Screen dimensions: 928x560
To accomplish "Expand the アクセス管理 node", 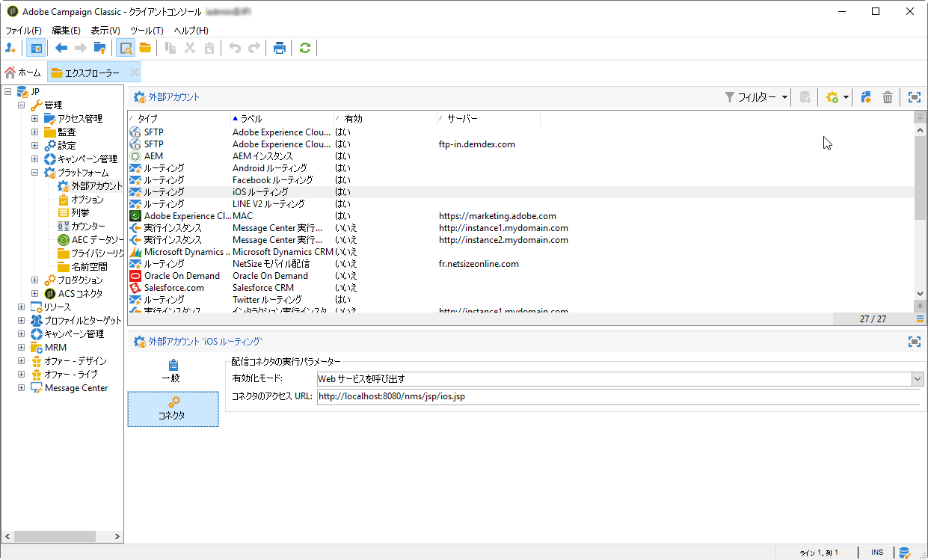I will pyautogui.click(x=34, y=119).
